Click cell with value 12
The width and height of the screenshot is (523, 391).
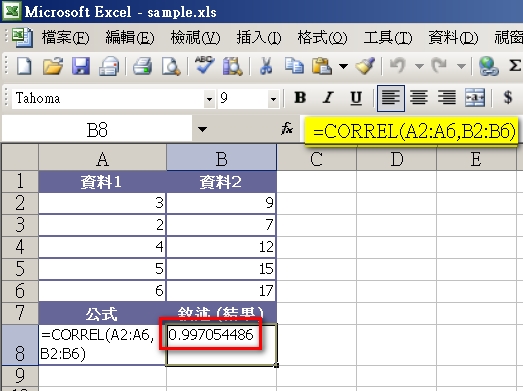(221, 247)
